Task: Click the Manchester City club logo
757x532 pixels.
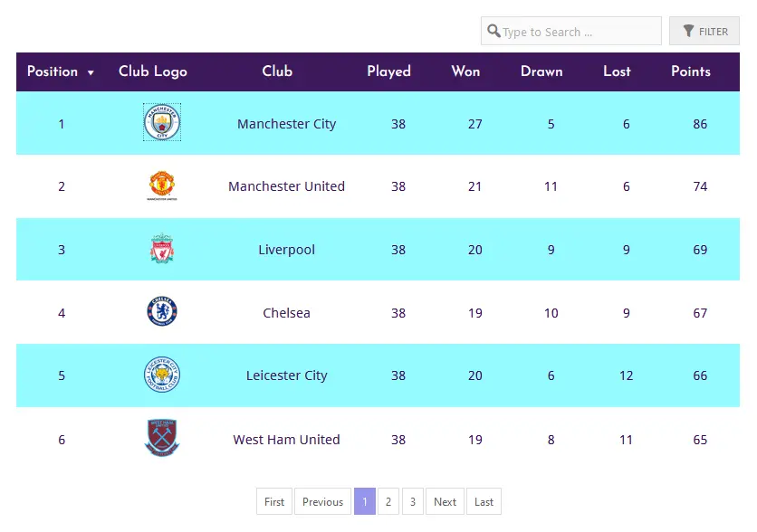Action: click(162, 122)
